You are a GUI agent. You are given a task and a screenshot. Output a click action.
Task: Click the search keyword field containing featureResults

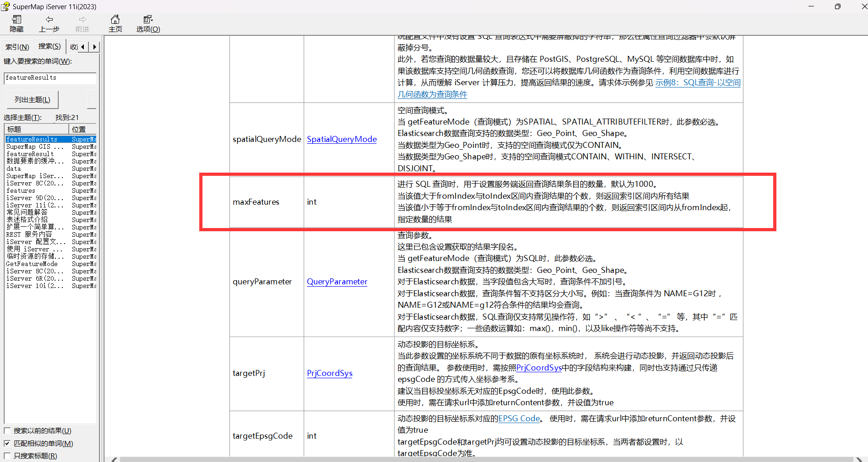coord(50,78)
